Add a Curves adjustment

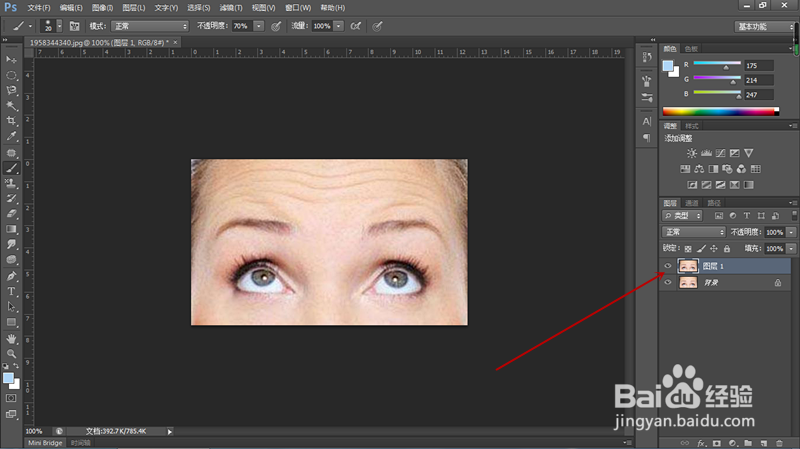click(x=720, y=153)
